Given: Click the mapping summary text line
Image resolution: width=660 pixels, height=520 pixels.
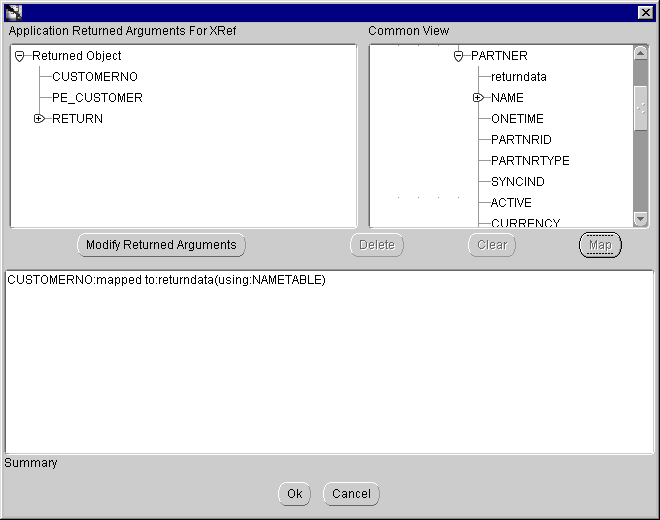Looking at the screenshot, I should 166,280.
